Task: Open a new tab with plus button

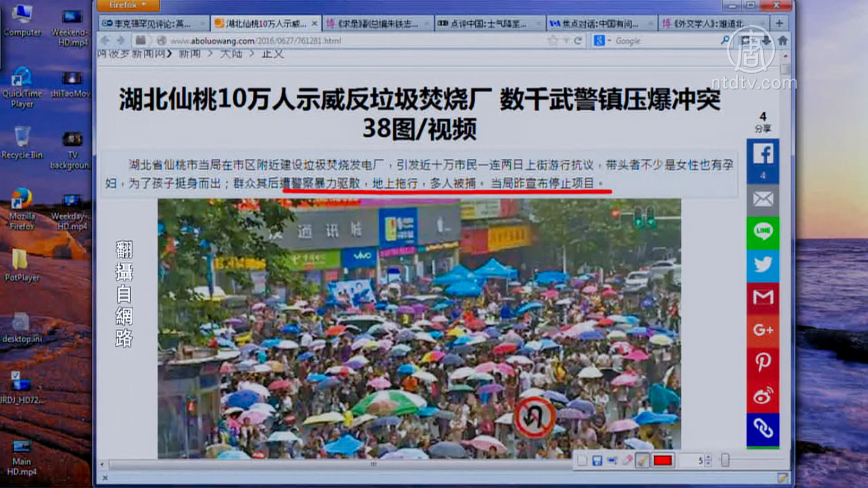Action: click(779, 23)
